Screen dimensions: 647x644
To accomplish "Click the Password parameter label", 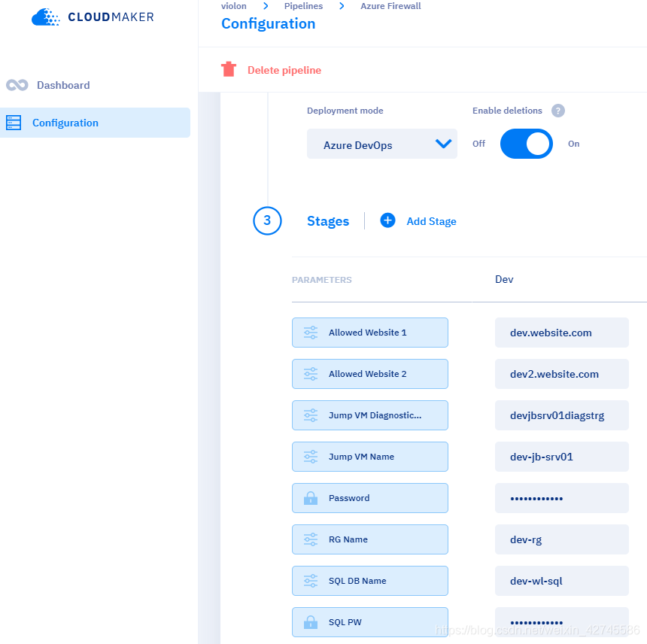I will coord(348,498).
